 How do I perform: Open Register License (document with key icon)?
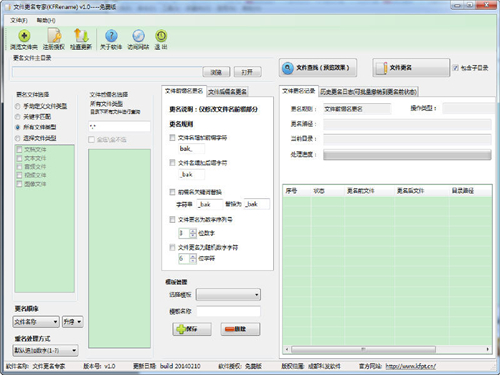tap(54, 36)
